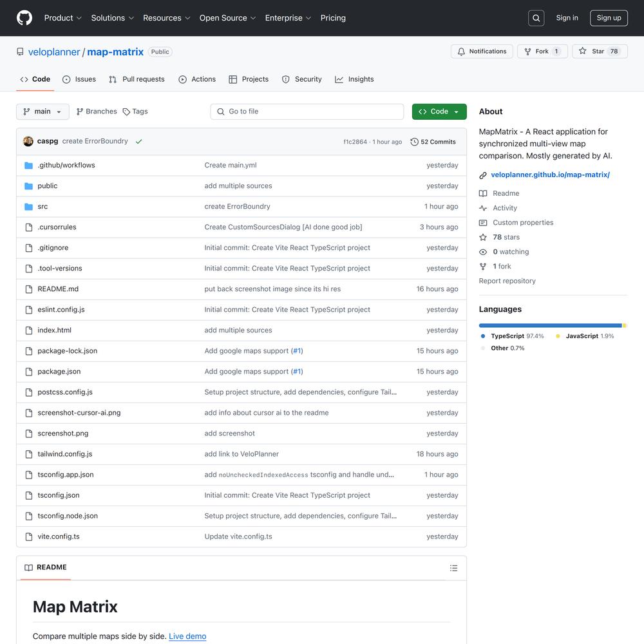Click the history clock icon by 52 Commits
This screenshot has width=644, height=644.
[414, 142]
